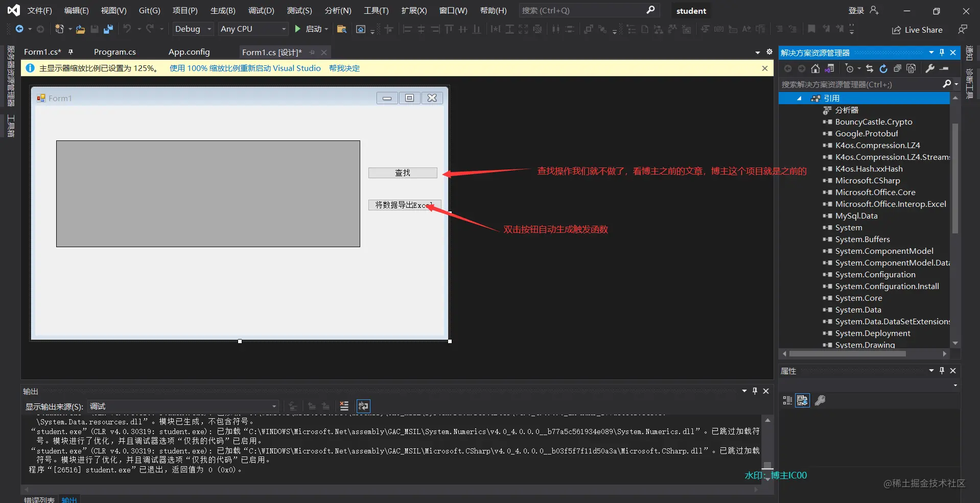Open the 文件(F) menu
Image resolution: width=980 pixels, height=503 pixels.
[40, 10]
